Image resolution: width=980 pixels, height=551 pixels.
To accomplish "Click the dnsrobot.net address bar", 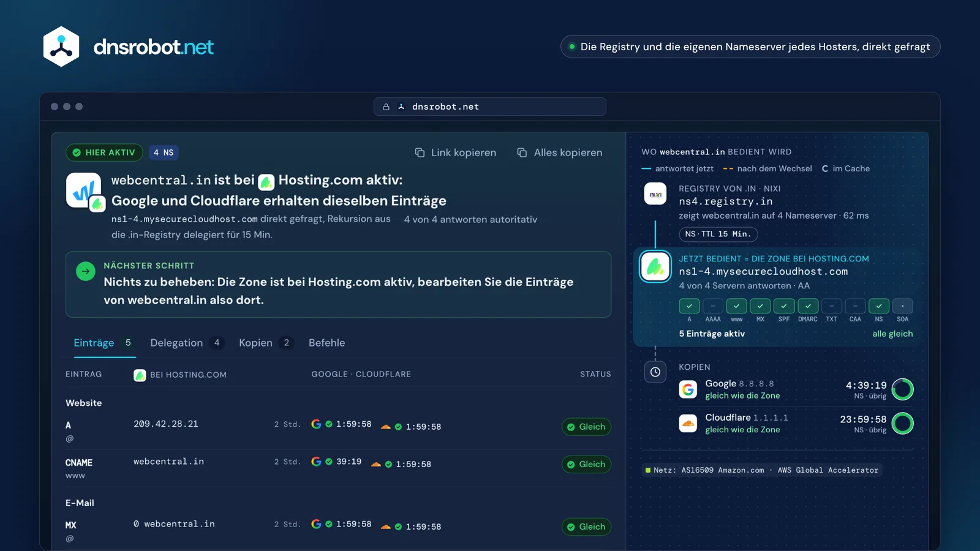I will tap(490, 107).
